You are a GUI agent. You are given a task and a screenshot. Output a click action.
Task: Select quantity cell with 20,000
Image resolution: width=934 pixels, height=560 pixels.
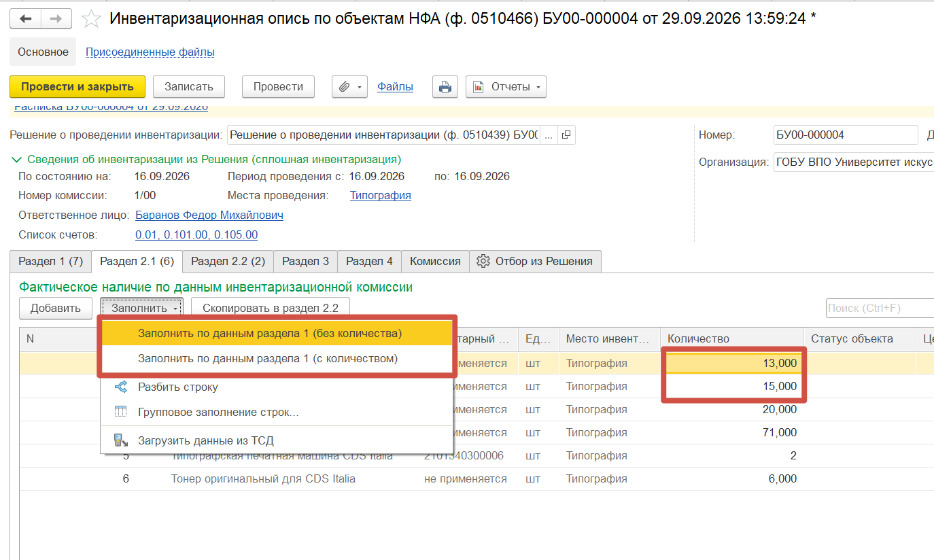pyautogui.click(x=731, y=410)
